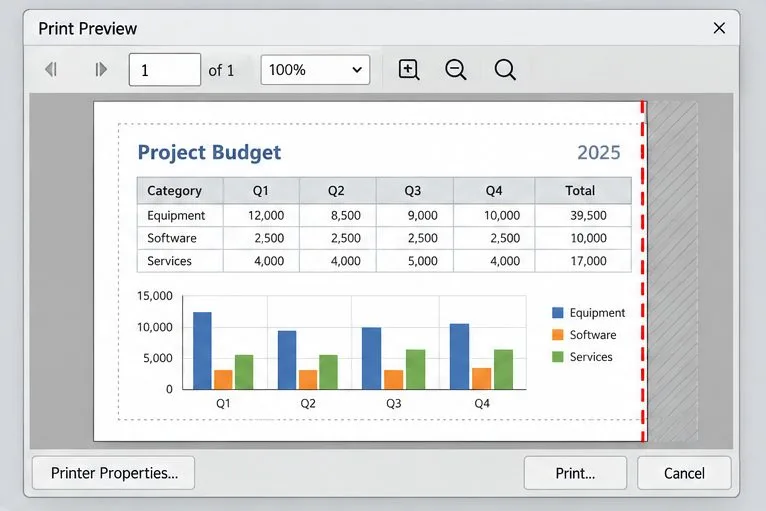
Task: Click the Print... button
Action: (x=575, y=473)
